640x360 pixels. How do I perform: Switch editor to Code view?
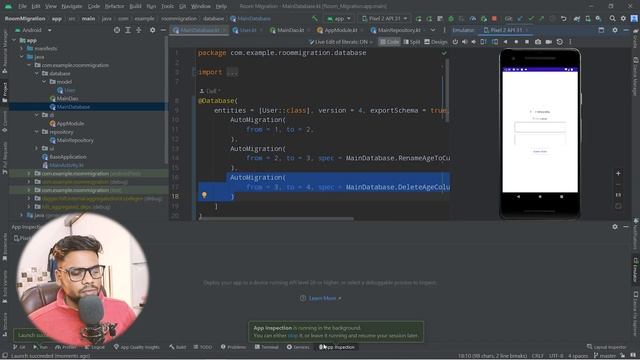389,42
